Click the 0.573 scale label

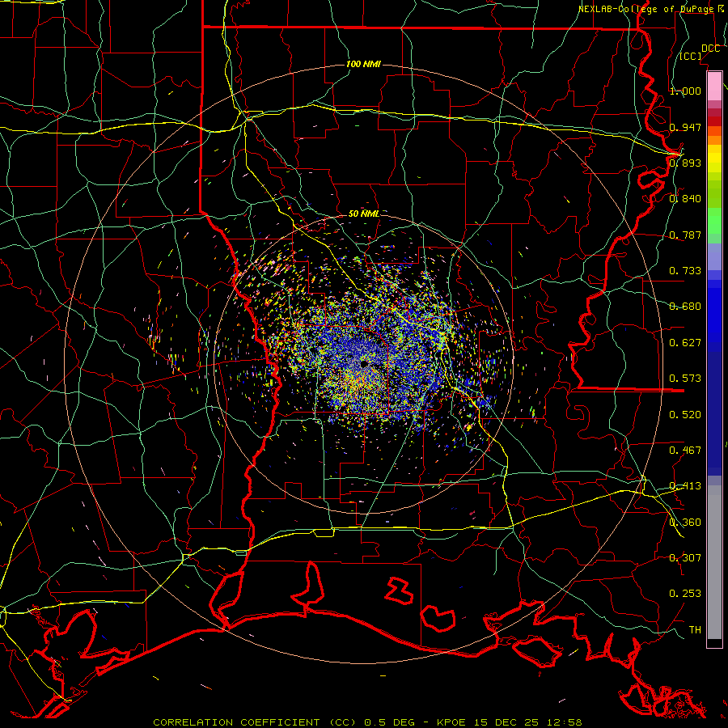coord(685,379)
